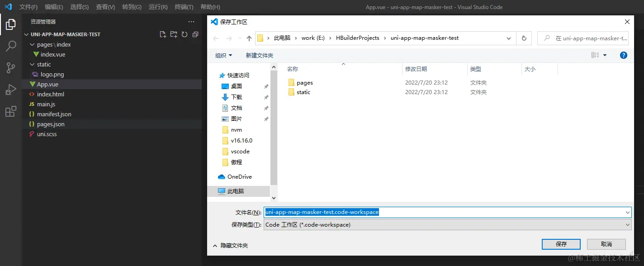Open the Organize (组织) dropdown
This screenshot has height=266, width=644.
pos(223,55)
